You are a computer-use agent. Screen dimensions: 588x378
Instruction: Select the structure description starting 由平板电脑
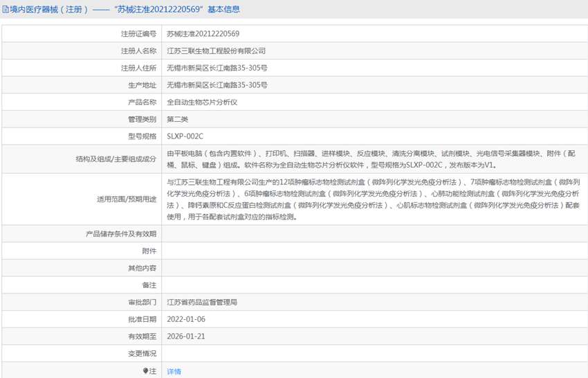coord(371,159)
